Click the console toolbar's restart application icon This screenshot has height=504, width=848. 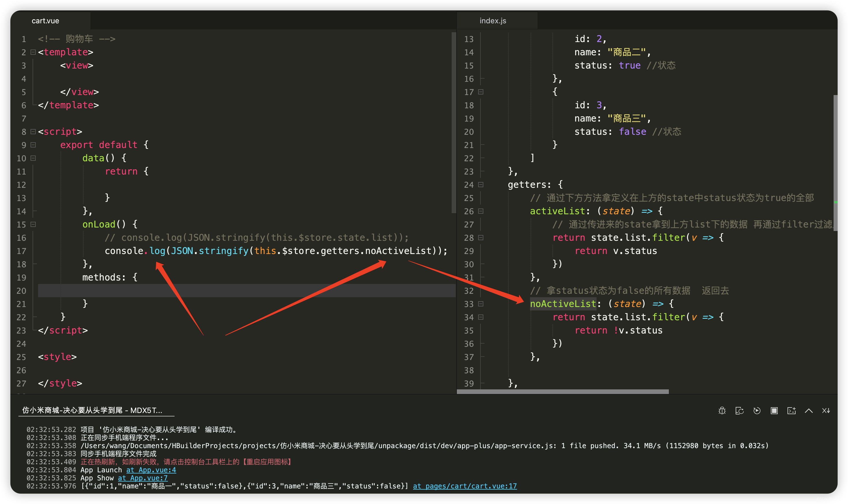[x=739, y=411]
